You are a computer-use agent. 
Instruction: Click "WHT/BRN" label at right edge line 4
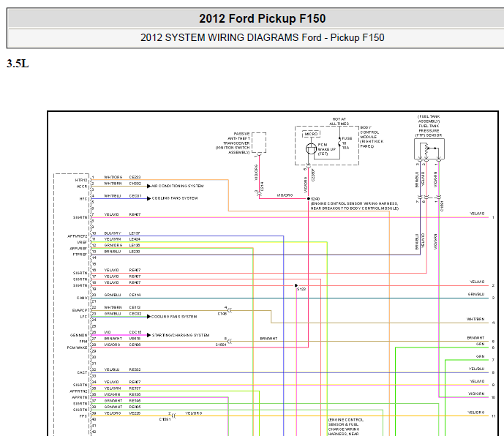point(475,319)
